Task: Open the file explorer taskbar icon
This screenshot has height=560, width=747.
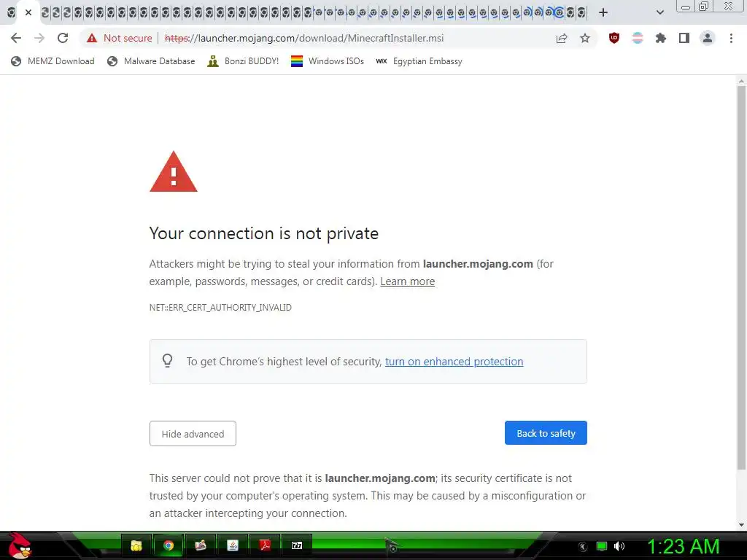Action: [x=136, y=545]
